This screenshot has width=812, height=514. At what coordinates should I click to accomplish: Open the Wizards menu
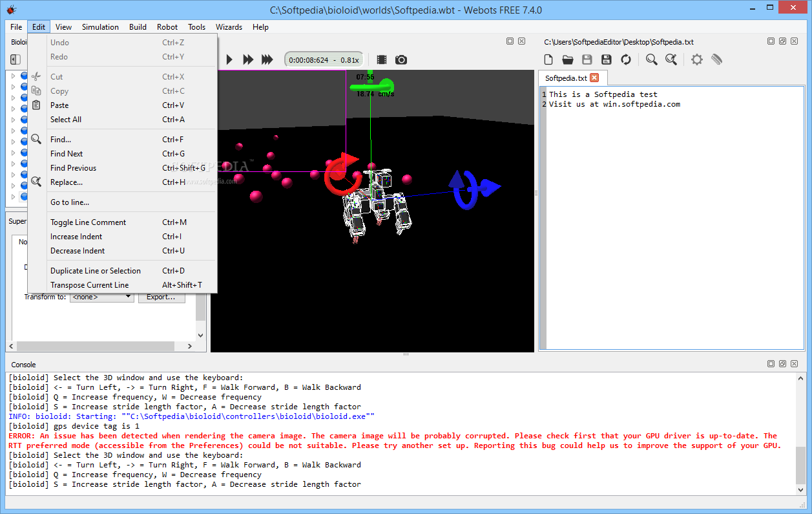click(x=229, y=27)
